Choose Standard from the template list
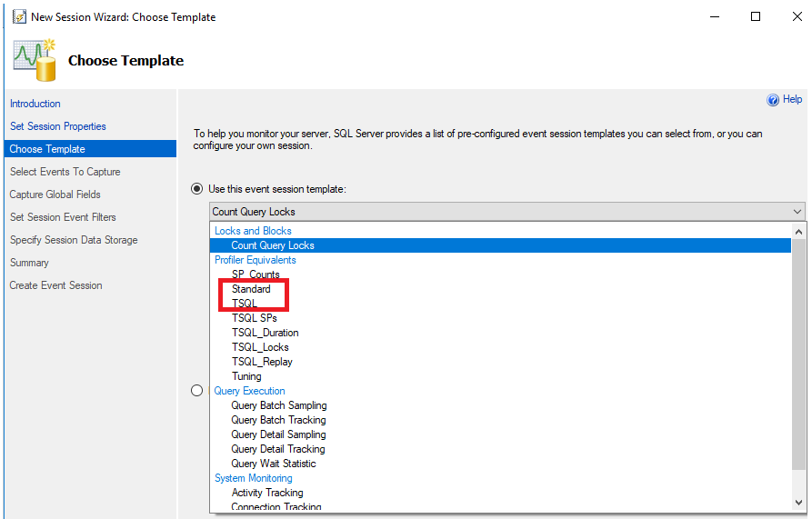Viewport: 812px width, 519px height. [251, 289]
